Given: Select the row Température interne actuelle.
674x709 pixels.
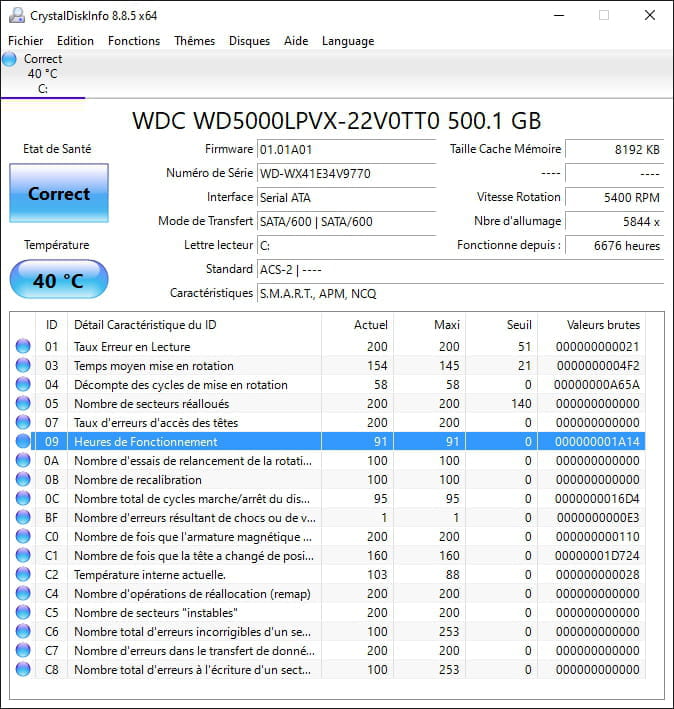Looking at the screenshot, I should (328, 574).
